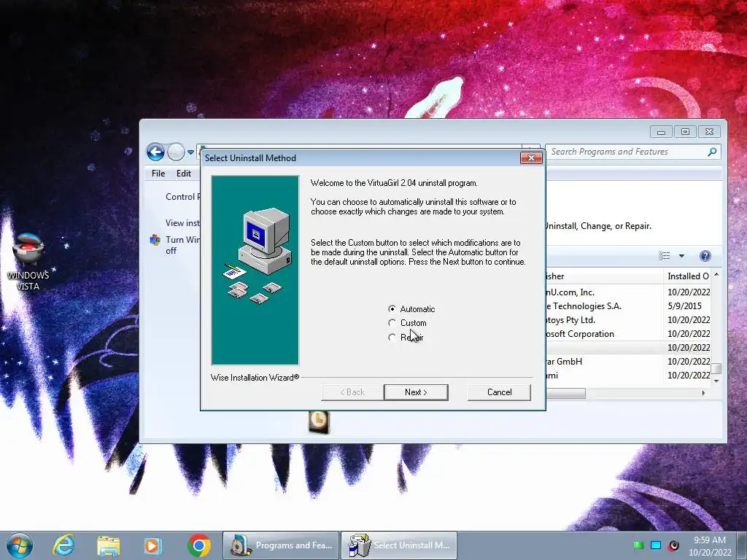The image size is (747, 560).
Task: Sort by Installed On column header
Action: pos(688,276)
